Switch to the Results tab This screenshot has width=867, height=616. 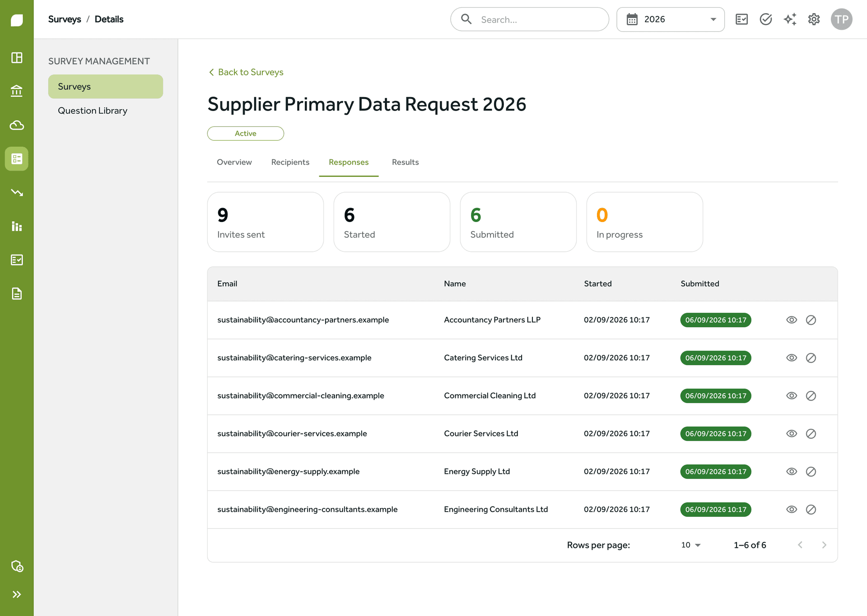click(406, 162)
